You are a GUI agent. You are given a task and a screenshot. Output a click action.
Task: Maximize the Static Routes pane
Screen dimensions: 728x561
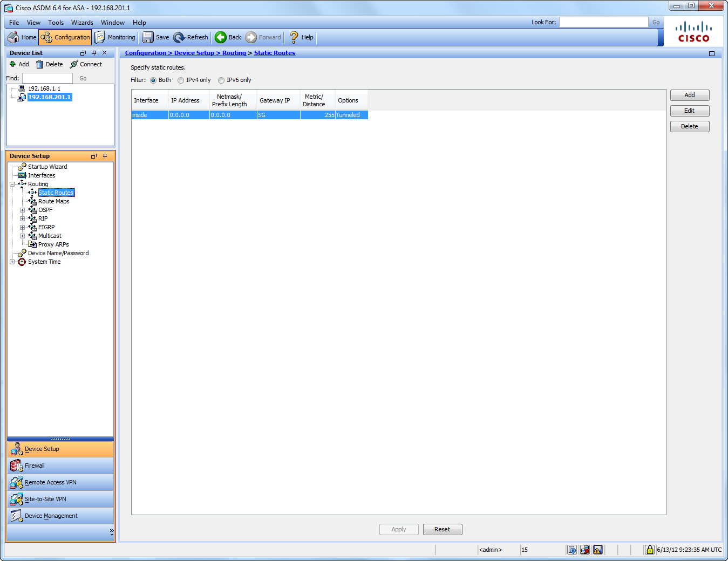click(712, 53)
